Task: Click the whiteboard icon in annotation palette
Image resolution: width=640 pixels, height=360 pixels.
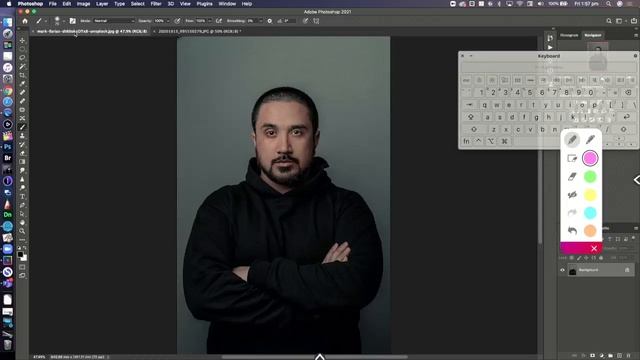Action: 572,158
